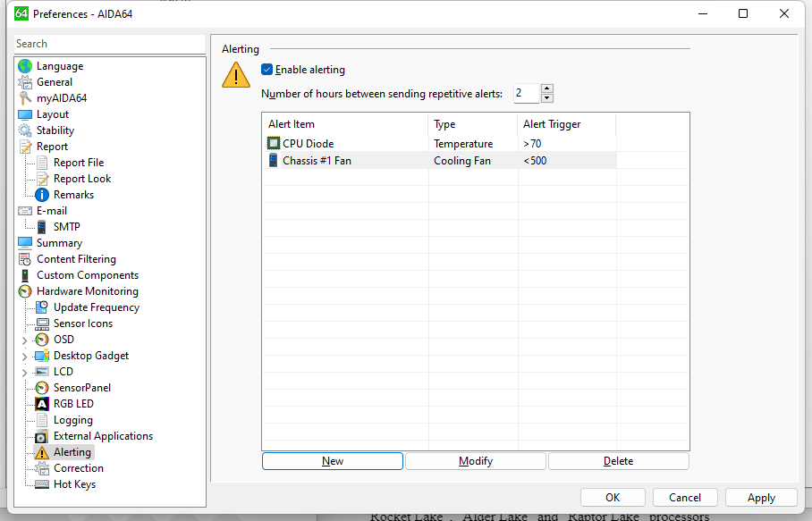
Task: Click the Hardware Monitoring icon
Action: click(25, 291)
